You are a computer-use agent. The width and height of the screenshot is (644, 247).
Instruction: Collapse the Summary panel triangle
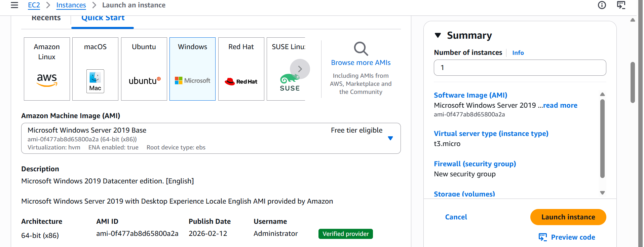click(438, 35)
